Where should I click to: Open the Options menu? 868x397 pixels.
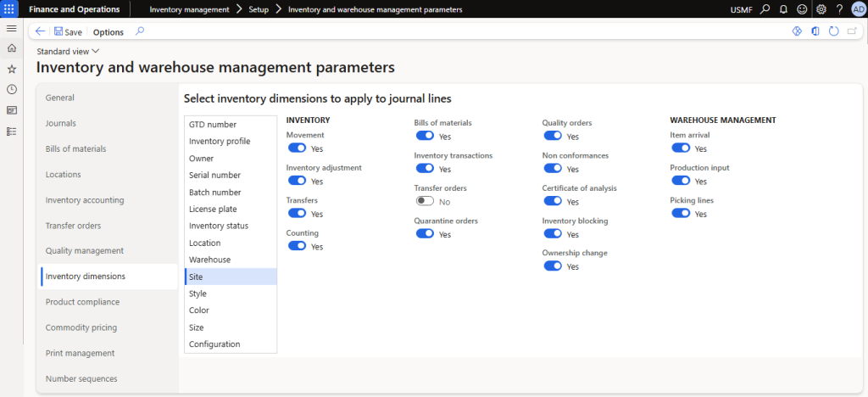pyautogui.click(x=108, y=32)
